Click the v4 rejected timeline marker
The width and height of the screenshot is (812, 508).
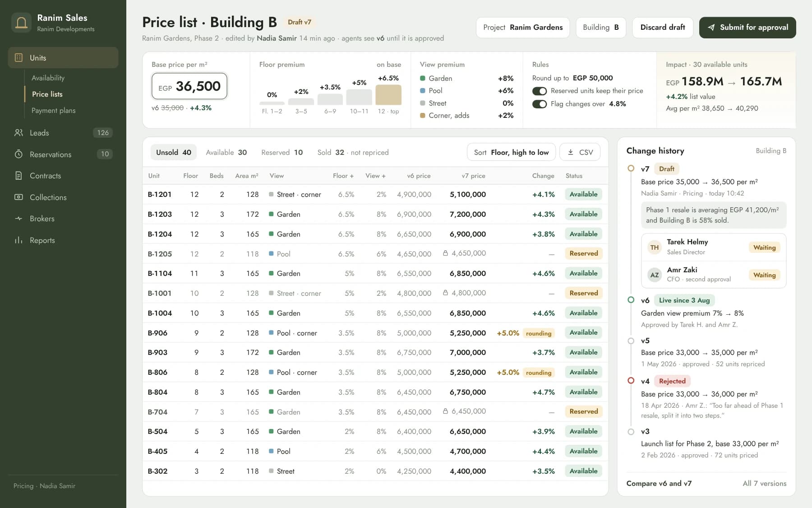(x=631, y=381)
